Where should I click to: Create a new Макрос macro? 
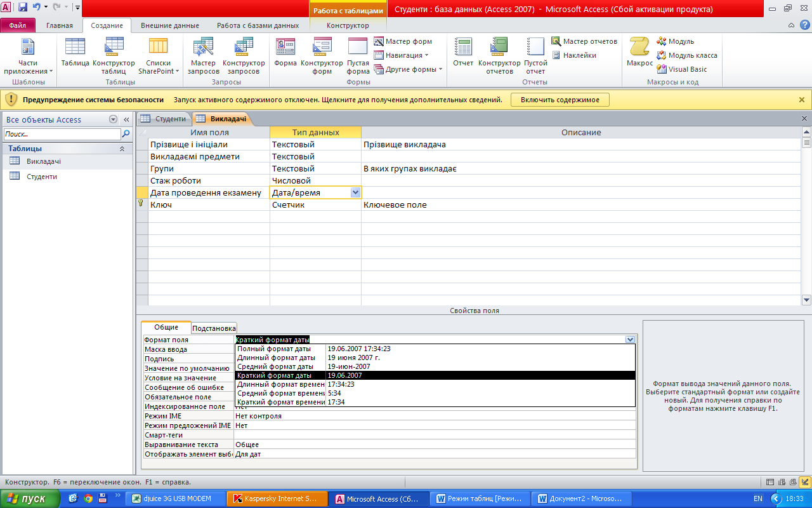pos(639,52)
